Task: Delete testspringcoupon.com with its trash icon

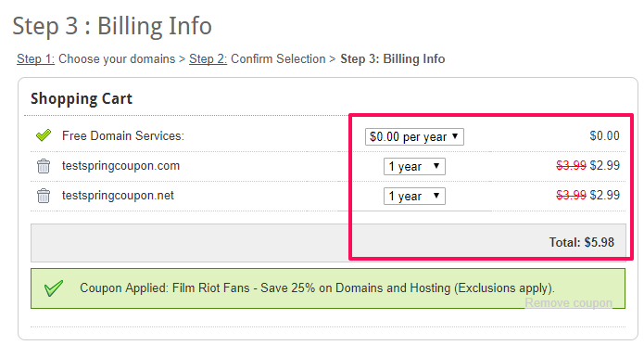Action: pos(44,166)
